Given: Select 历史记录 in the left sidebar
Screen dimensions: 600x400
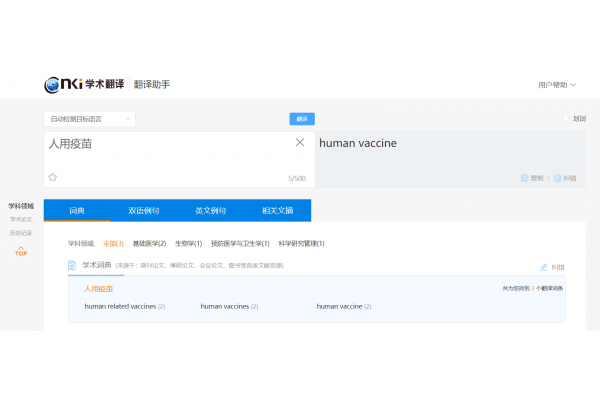Looking at the screenshot, I should (x=21, y=233).
